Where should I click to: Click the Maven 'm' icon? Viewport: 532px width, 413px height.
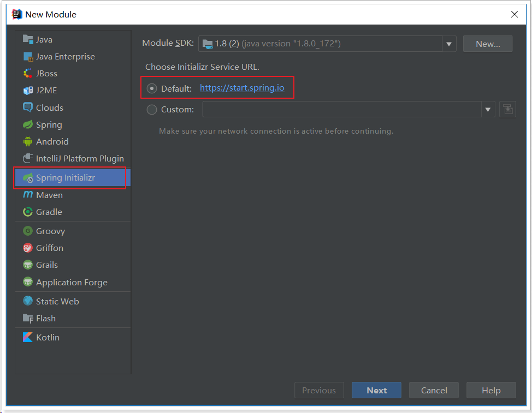[28, 195]
